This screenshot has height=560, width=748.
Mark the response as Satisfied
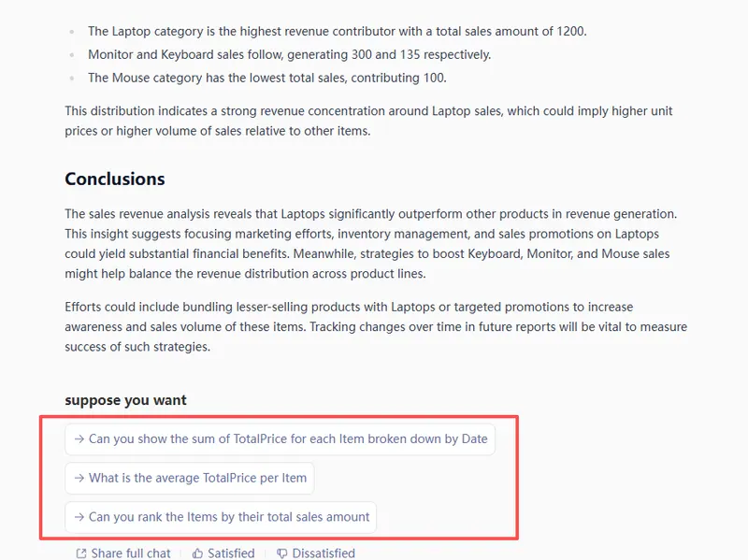(x=223, y=553)
